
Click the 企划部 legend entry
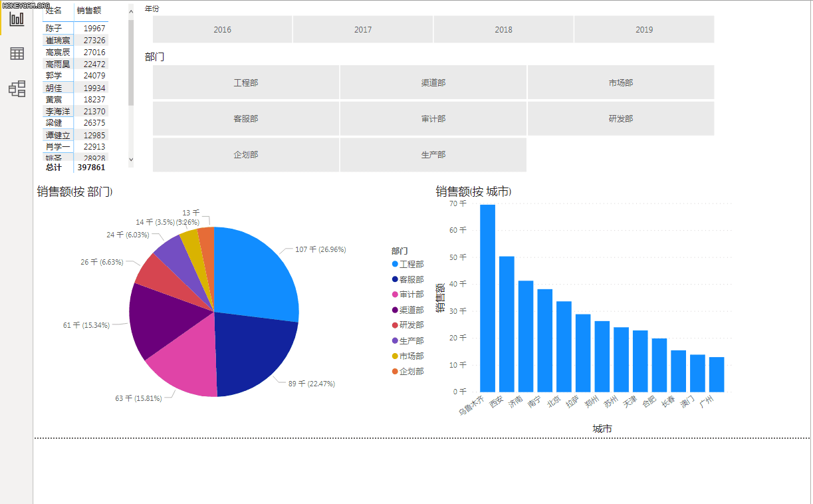tap(407, 372)
